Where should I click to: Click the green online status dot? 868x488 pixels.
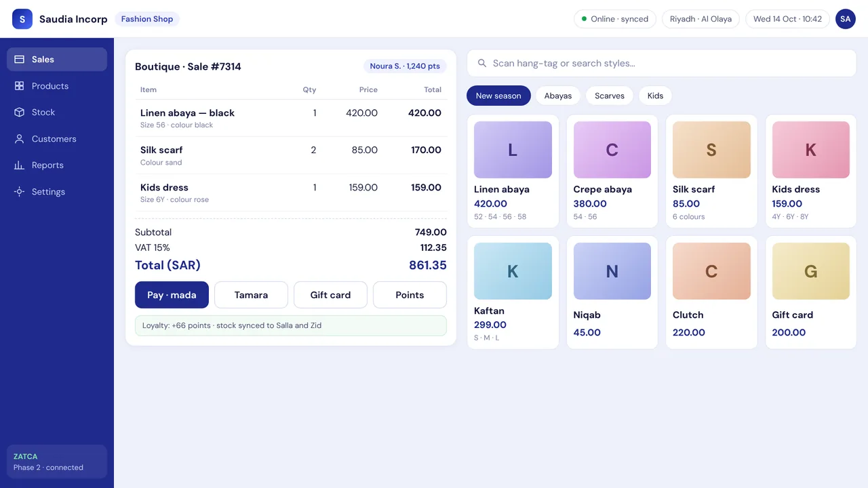(x=585, y=19)
